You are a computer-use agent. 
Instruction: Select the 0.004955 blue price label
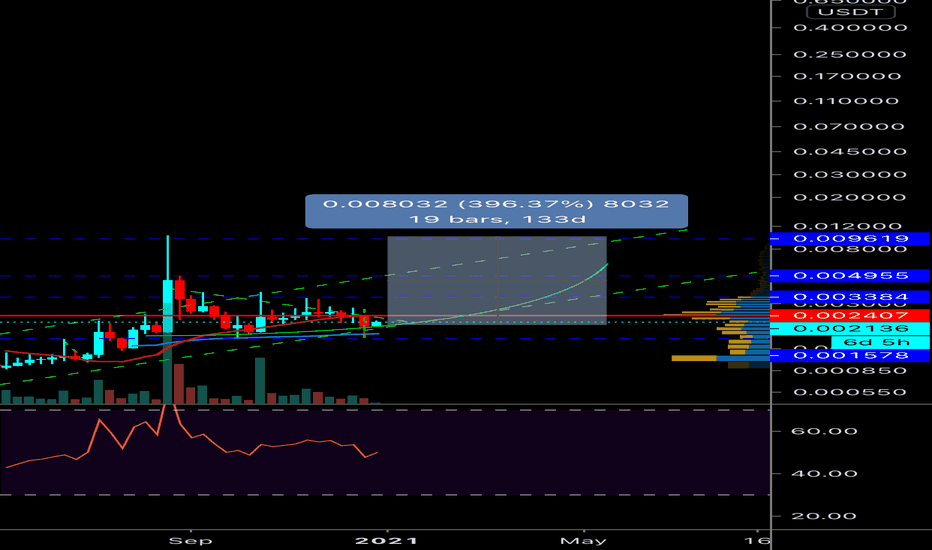click(x=850, y=275)
